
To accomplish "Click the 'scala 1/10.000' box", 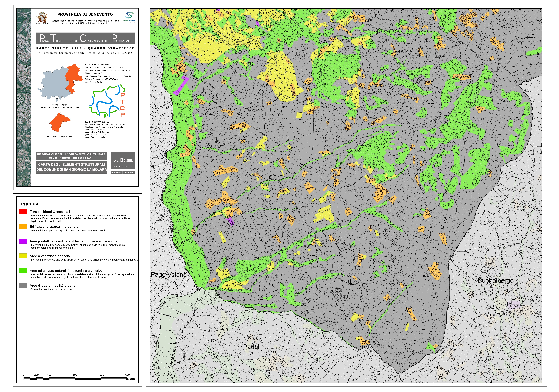I will [129, 172].
